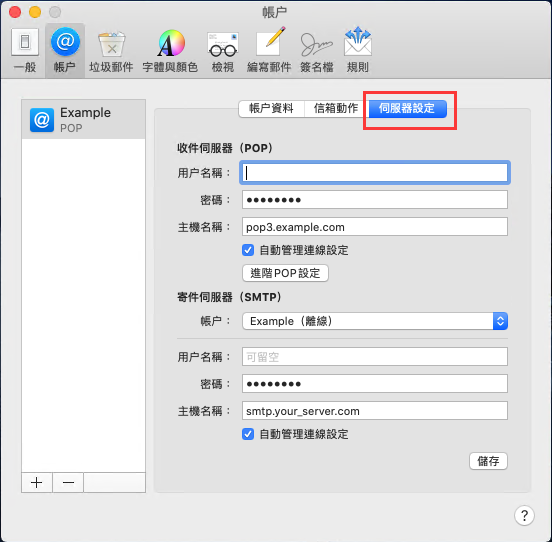Open the 規則 rules pane

coord(358,50)
